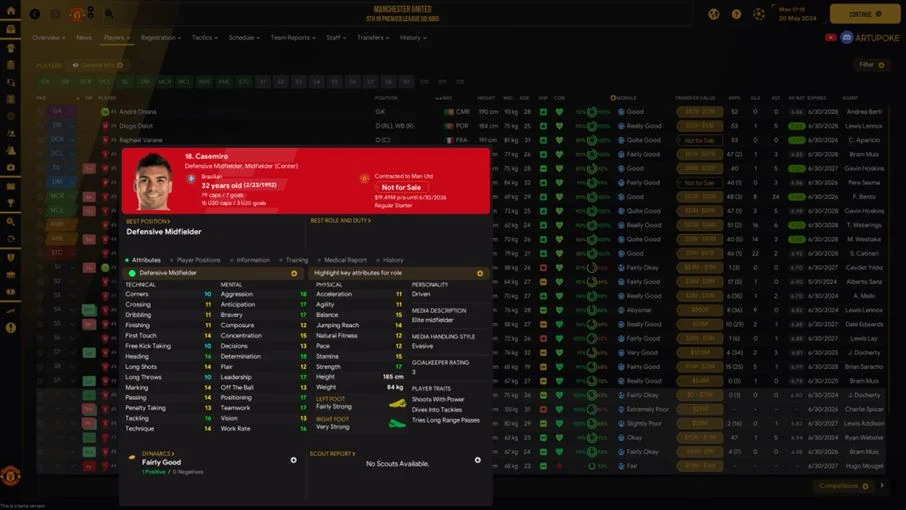Viewport: 906px width, 510px height.
Task: Click the right foot boot icon
Action: [x=397, y=423]
